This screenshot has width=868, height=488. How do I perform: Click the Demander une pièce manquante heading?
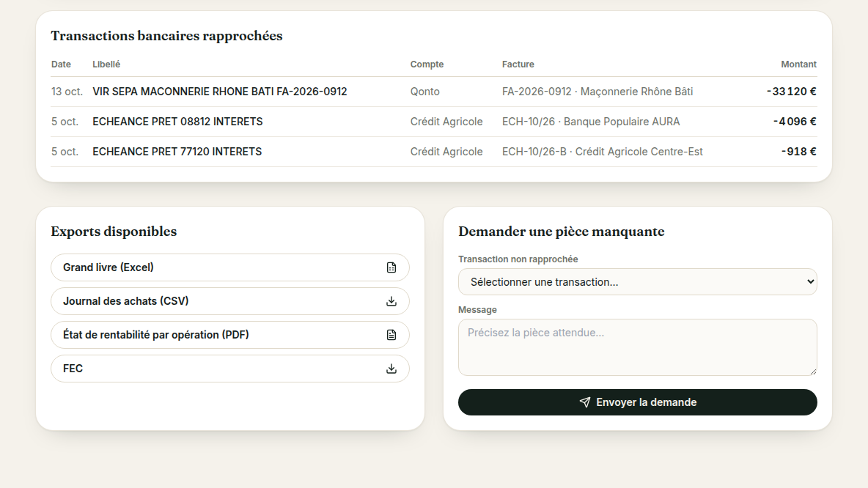562,232
